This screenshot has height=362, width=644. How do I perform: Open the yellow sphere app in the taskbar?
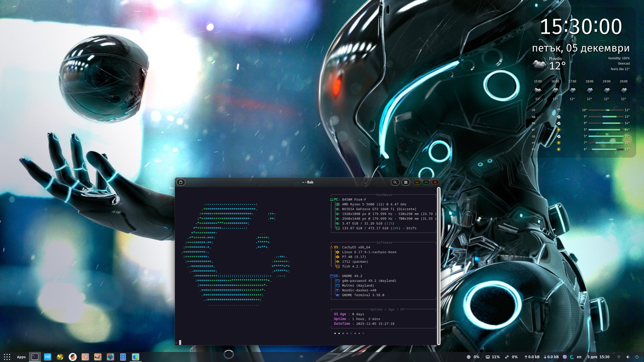point(60,357)
